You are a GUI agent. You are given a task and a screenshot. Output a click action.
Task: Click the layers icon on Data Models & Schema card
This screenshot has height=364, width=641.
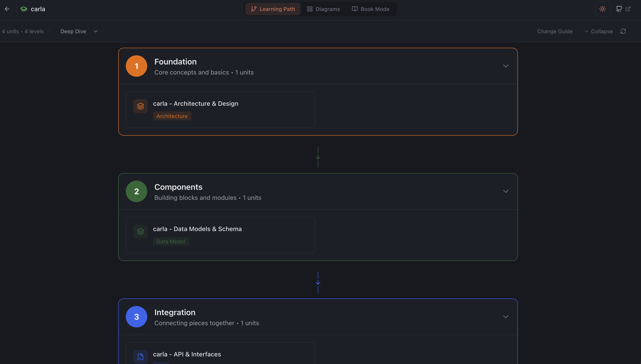click(141, 231)
